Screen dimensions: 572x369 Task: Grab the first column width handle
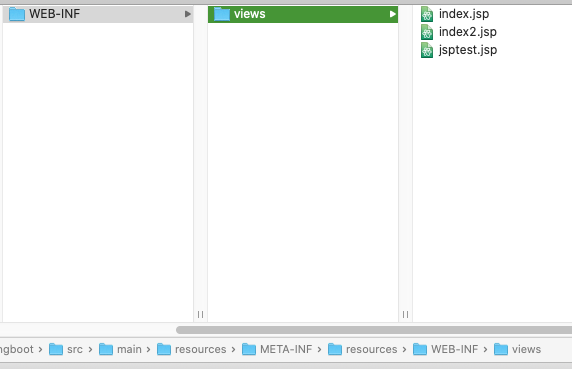[x=200, y=314]
